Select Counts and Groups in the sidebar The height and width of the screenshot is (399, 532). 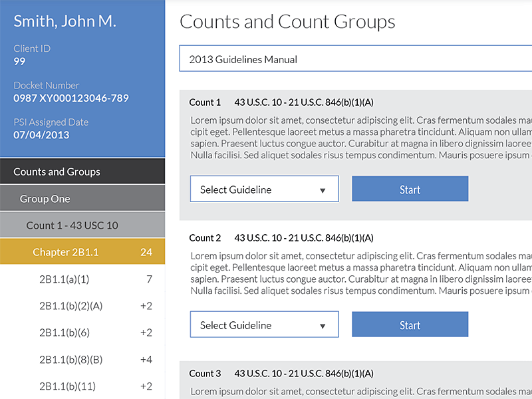pos(57,171)
